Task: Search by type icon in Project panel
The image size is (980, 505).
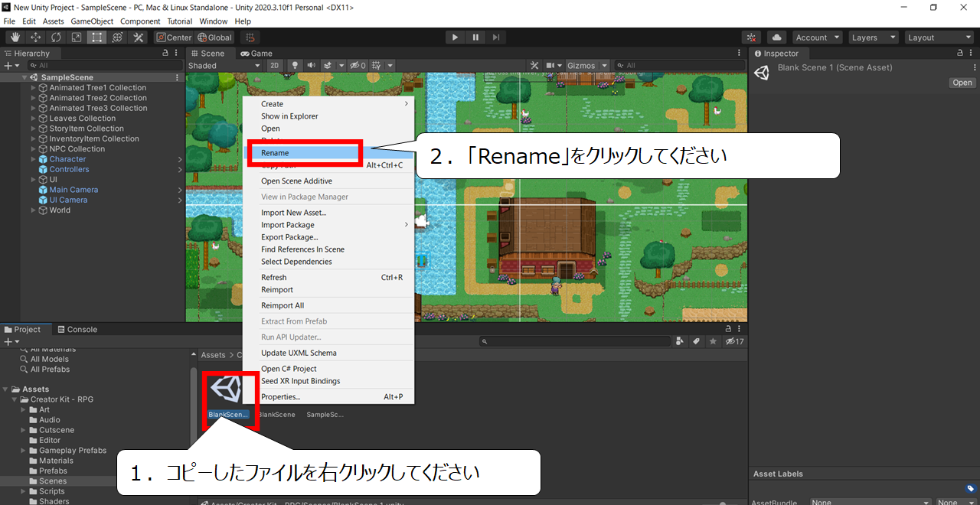Action: point(680,341)
